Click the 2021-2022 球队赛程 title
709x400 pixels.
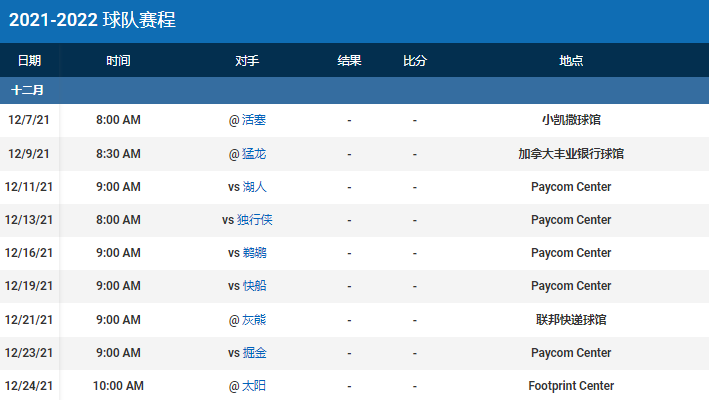pos(93,20)
